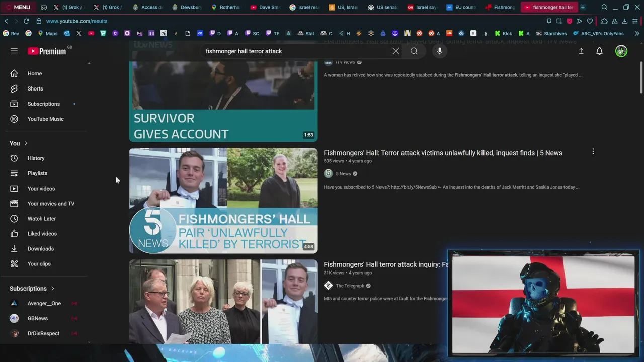Switch to the US senator tab
This screenshot has height=362, width=644.
(x=382, y=7)
